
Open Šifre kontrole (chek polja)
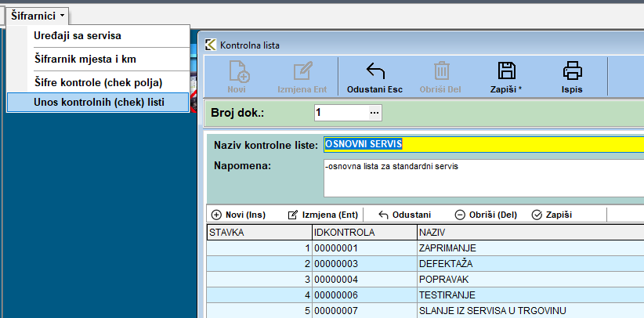pyautogui.click(x=98, y=82)
